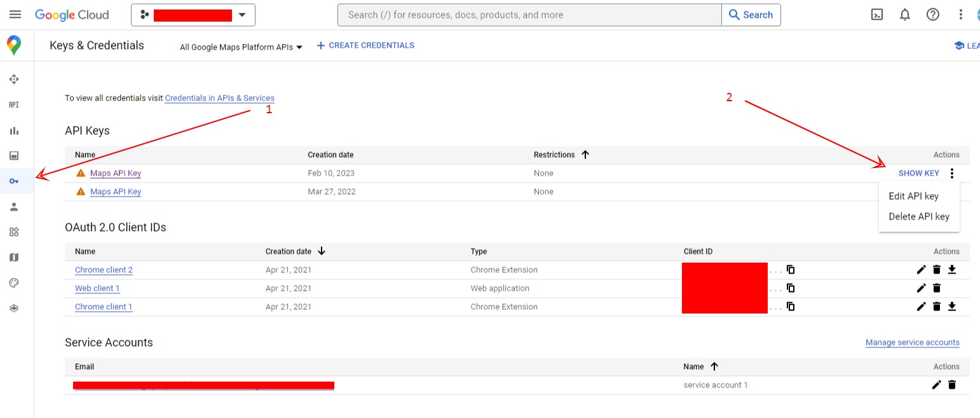Open the APIs sidebar icon

point(14,105)
